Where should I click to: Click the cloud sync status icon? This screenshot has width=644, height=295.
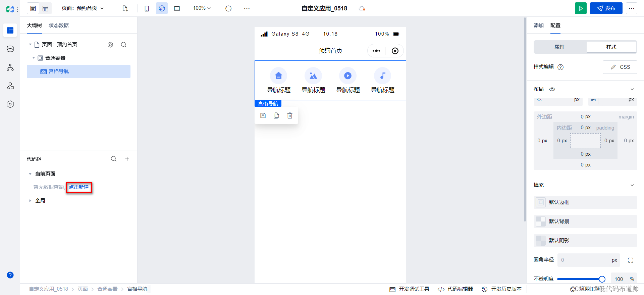pos(362,8)
